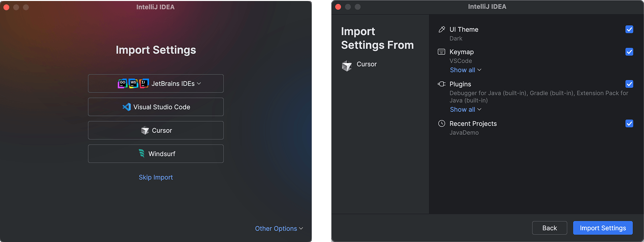Viewport: 644px width, 242px height.
Task: Click the Visual Studio Code logo icon
Action: (127, 107)
